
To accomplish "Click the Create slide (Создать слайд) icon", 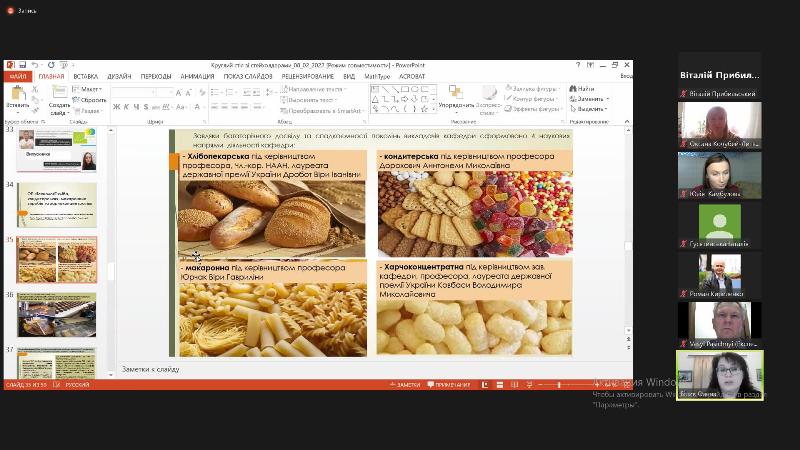I will 60,93.
